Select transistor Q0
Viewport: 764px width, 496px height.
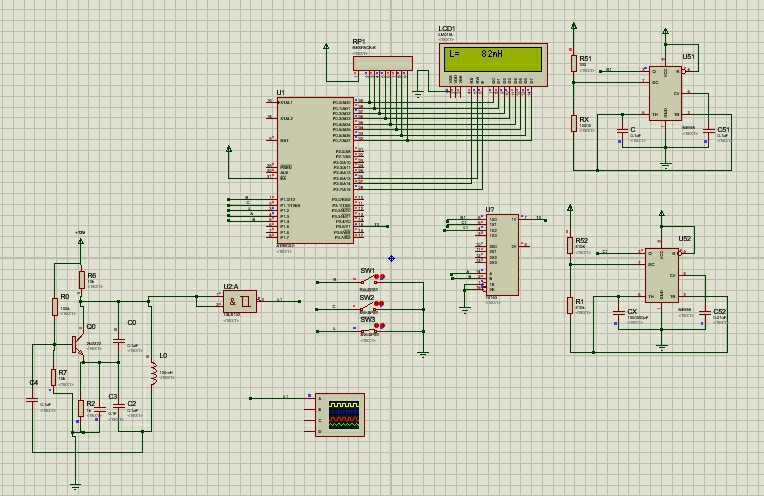pos(77,344)
